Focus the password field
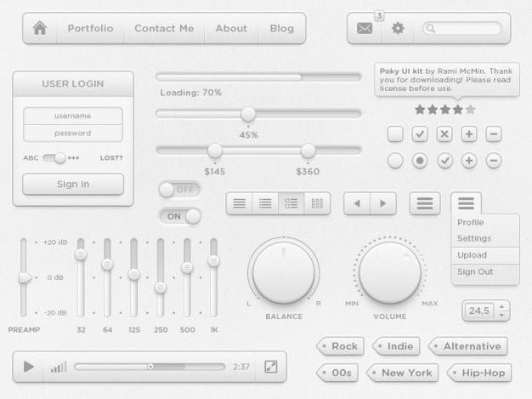 pos(73,133)
